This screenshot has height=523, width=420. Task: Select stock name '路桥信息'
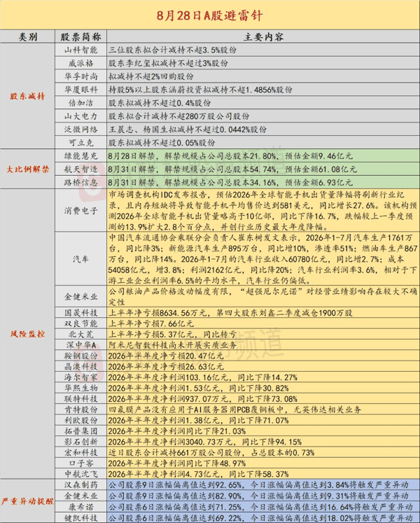pos(80,183)
